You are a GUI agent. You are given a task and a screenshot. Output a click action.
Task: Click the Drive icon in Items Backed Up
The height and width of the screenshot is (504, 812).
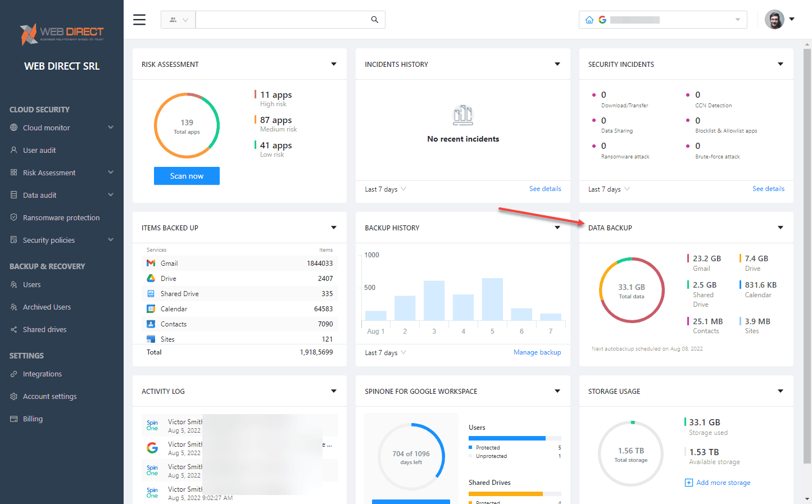click(151, 278)
